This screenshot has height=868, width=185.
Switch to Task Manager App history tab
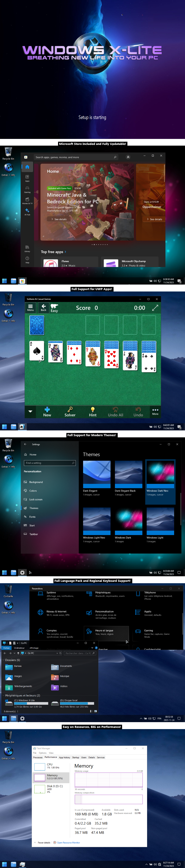click(64, 758)
